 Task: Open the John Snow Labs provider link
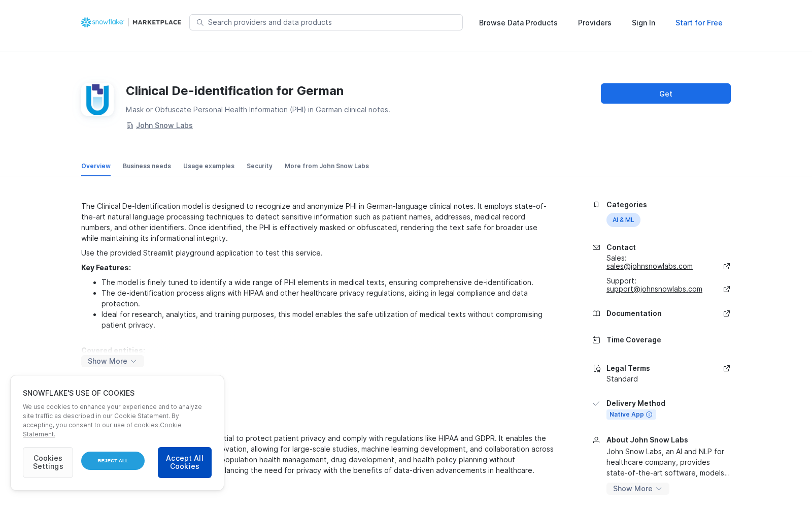pos(164,125)
